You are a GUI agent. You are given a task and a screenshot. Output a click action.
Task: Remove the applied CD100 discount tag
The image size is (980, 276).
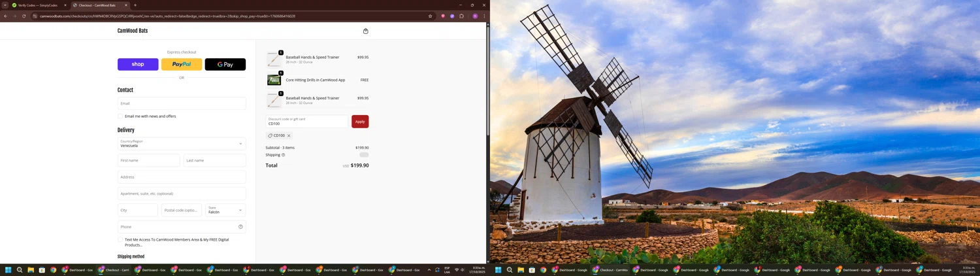[x=289, y=135]
